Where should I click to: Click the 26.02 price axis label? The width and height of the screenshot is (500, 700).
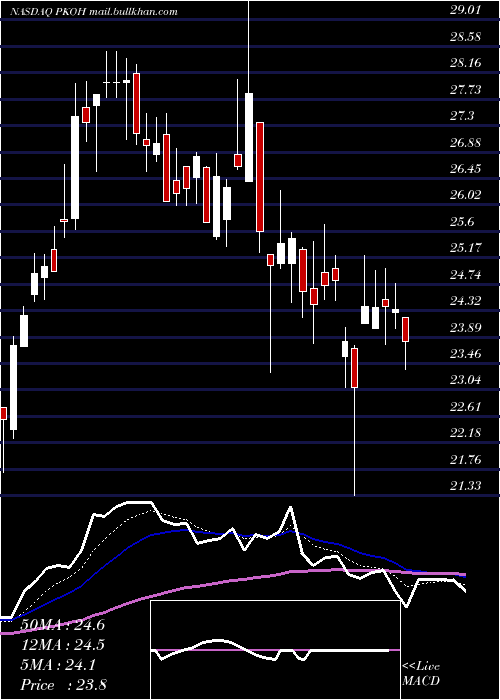[x=465, y=195]
